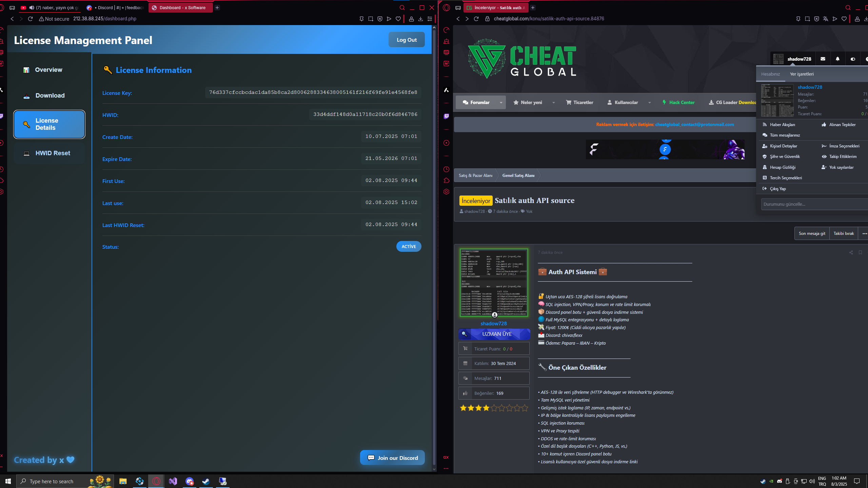Click Son mesaja git button
Image resolution: width=868 pixels, height=488 pixels.
[812, 233]
